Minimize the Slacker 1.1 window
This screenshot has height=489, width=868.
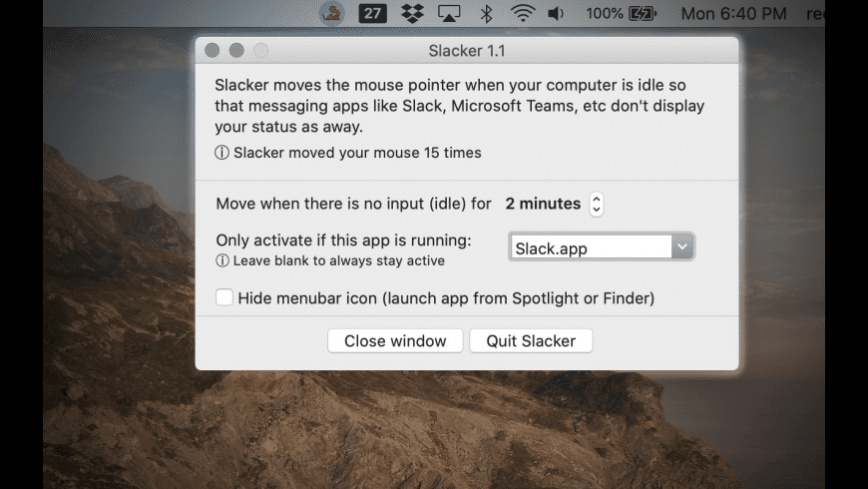(236, 50)
